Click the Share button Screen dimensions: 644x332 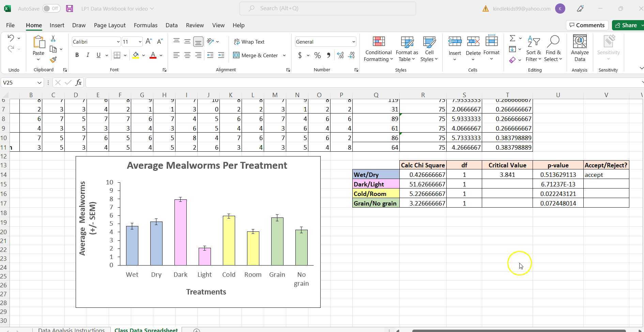[626, 25]
